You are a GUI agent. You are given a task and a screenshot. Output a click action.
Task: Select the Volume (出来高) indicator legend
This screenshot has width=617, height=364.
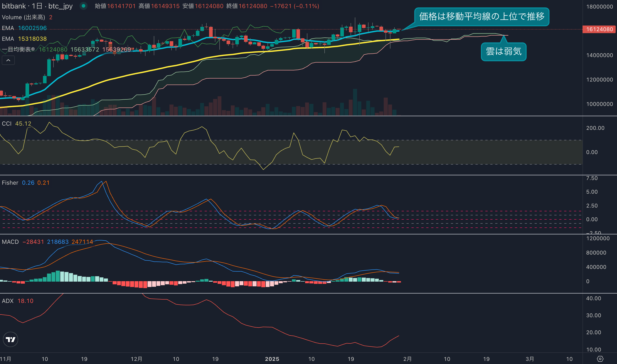click(24, 17)
